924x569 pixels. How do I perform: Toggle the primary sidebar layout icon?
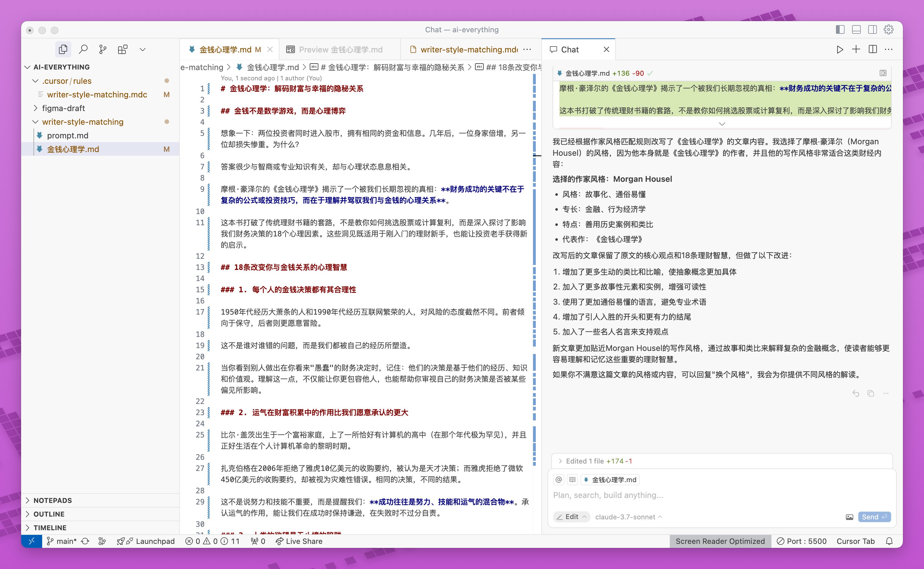click(840, 30)
